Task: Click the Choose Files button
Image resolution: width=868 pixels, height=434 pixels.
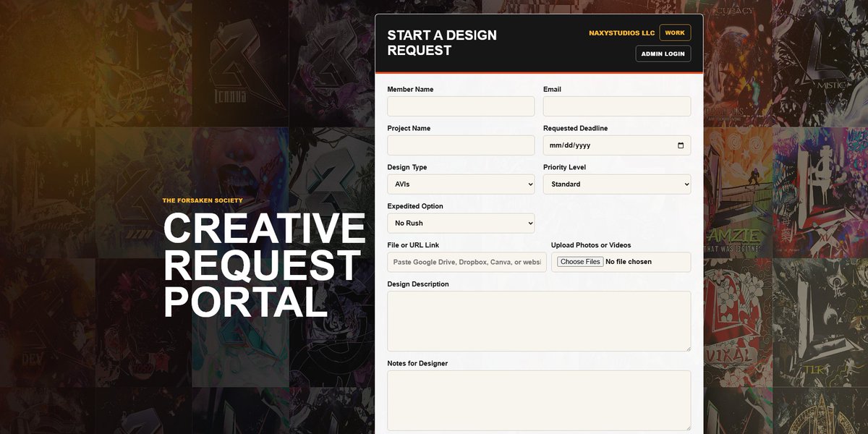Action: pos(580,262)
